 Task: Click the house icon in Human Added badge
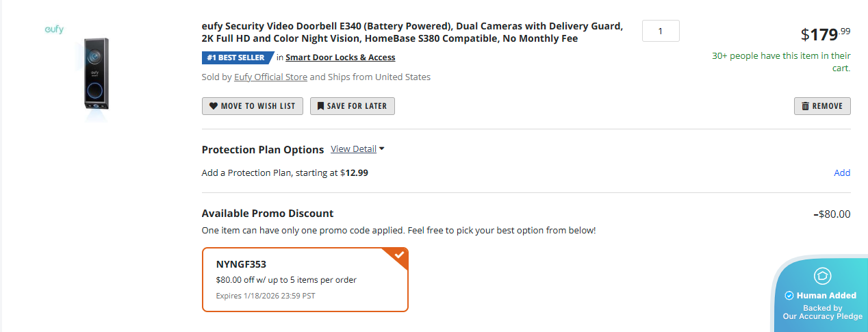tap(822, 276)
